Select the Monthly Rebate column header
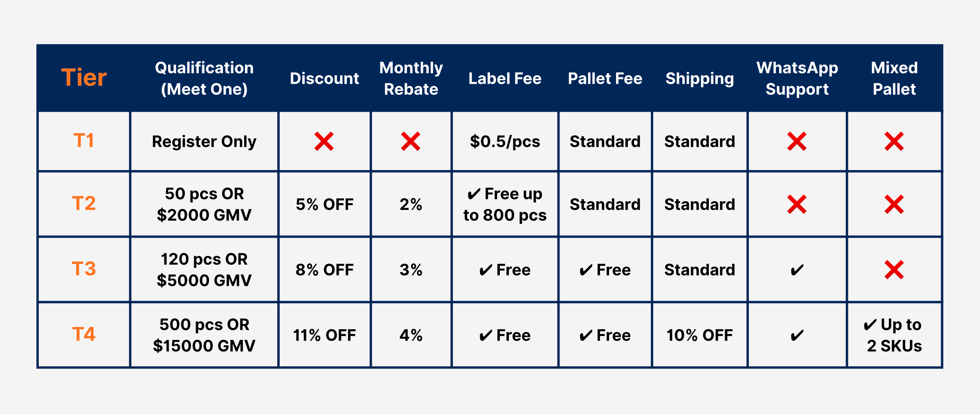Image resolution: width=980 pixels, height=414 pixels. pos(411,78)
